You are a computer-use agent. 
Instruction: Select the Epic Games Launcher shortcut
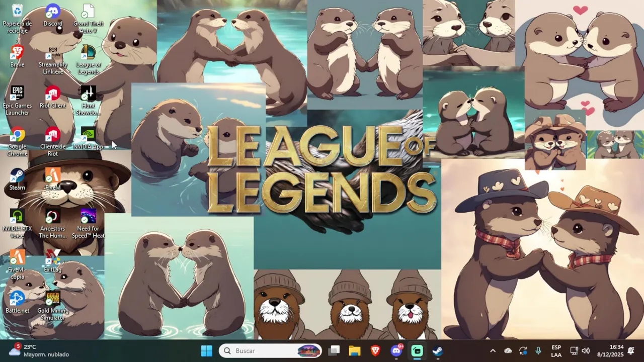[x=17, y=101]
